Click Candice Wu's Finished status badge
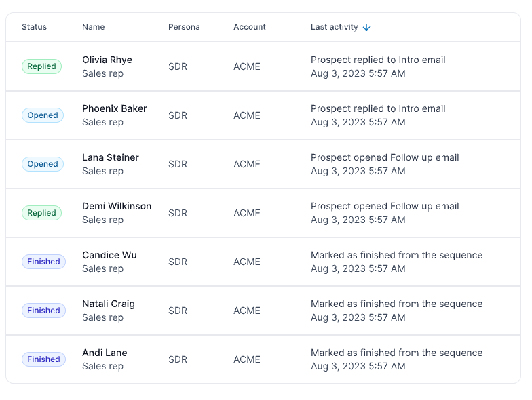Screen dimensions: 532x400 pyautogui.click(x=43, y=262)
